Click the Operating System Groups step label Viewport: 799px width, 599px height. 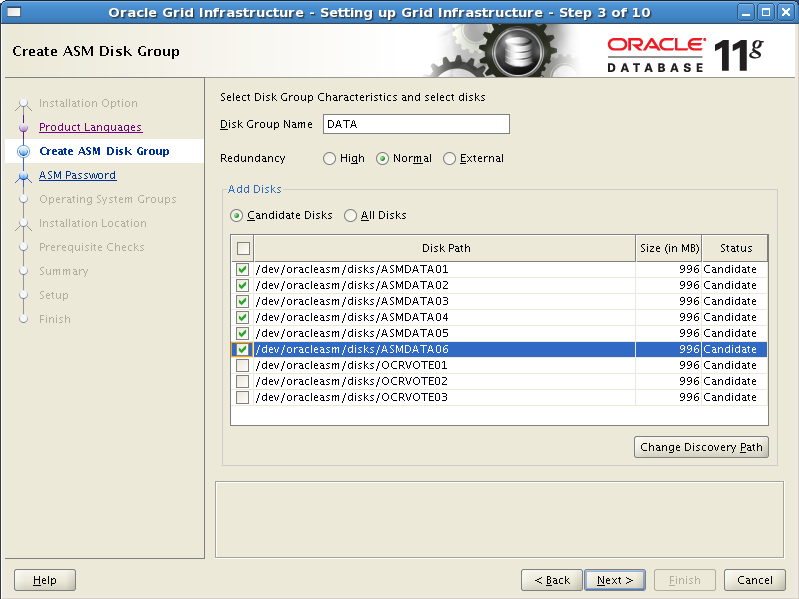[x=108, y=199]
